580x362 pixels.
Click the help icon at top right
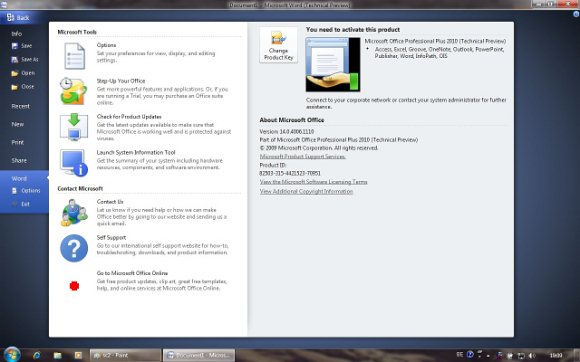coord(576,14)
